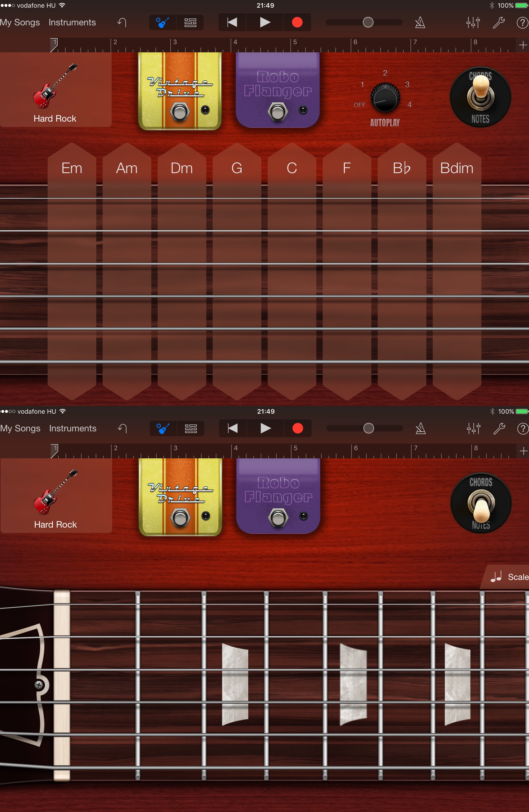
Task: Select instrument view icon in bottom toolbar
Action: (x=163, y=428)
